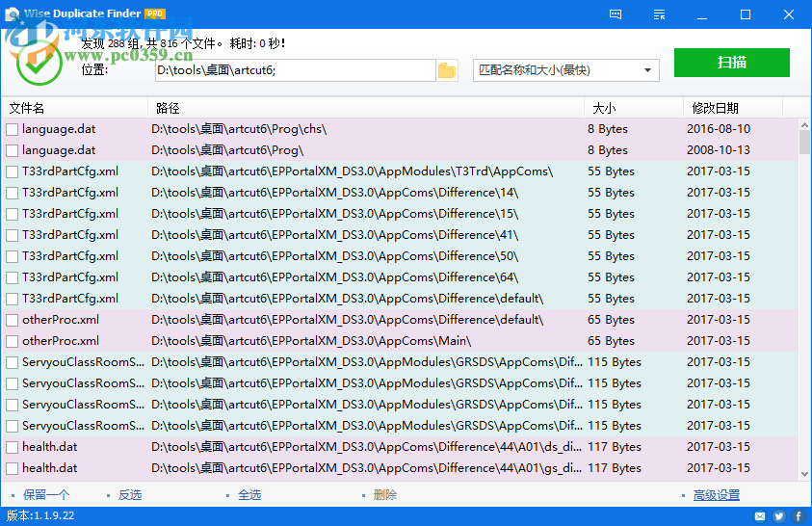Check T33rdPartCfg.xml in T3Trd\AppComs\
The image size is (812, 526).
(x=12, y=171)
